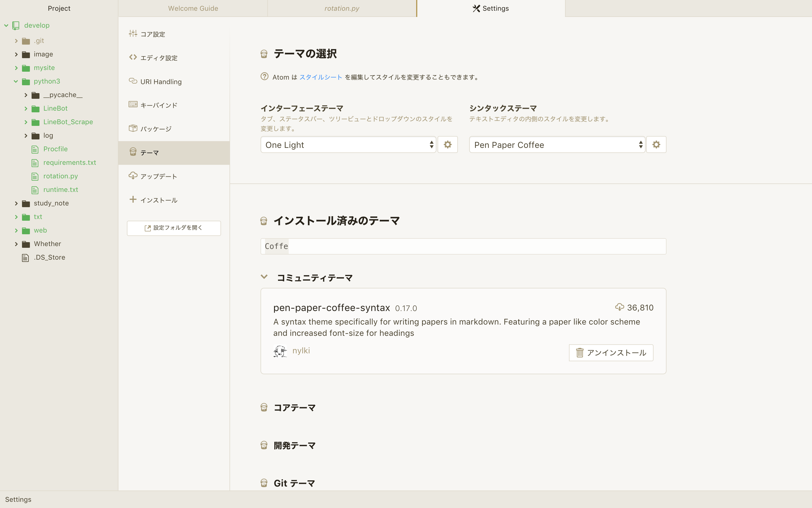
Task: Expand the Whether folder arrow
Action: click(x=16, y=244)
